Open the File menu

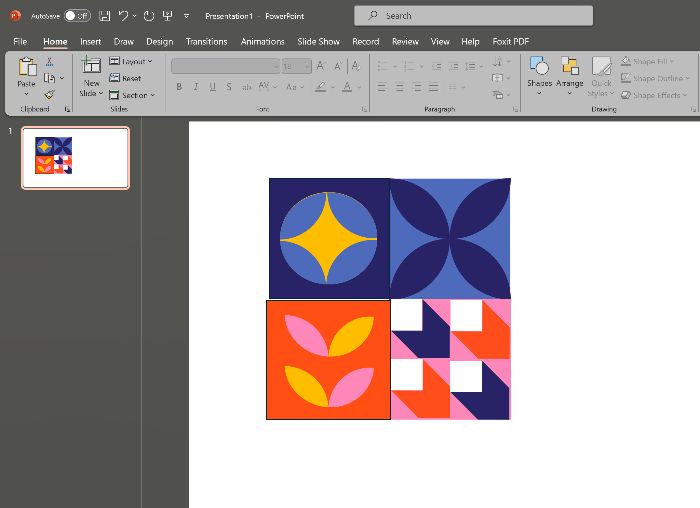[x=20, y=42]
